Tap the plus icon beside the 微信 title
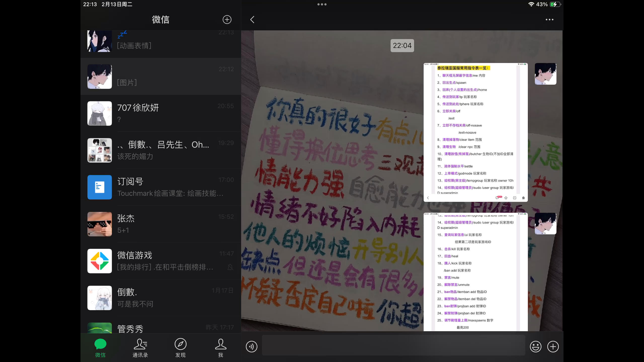644x362 pixels. [227, 20]
